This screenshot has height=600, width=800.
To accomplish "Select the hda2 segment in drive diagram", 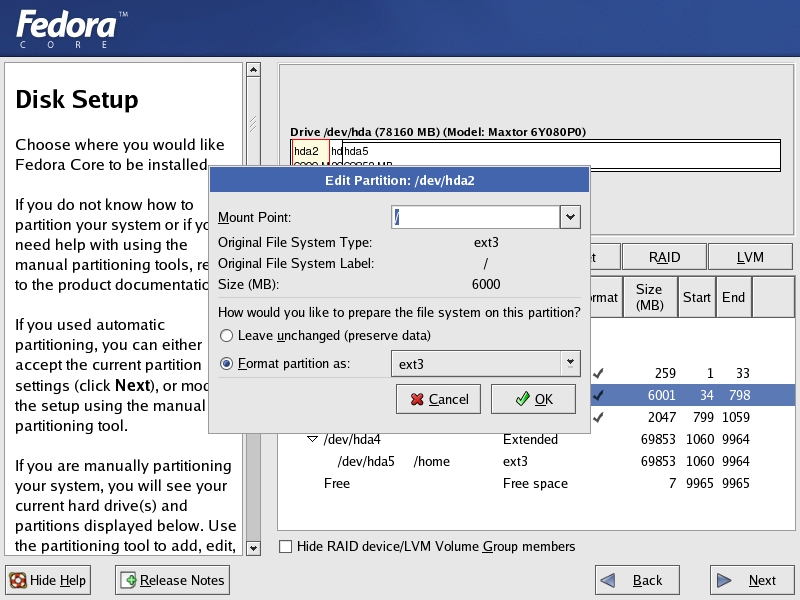I will click(x=310, y=153).
